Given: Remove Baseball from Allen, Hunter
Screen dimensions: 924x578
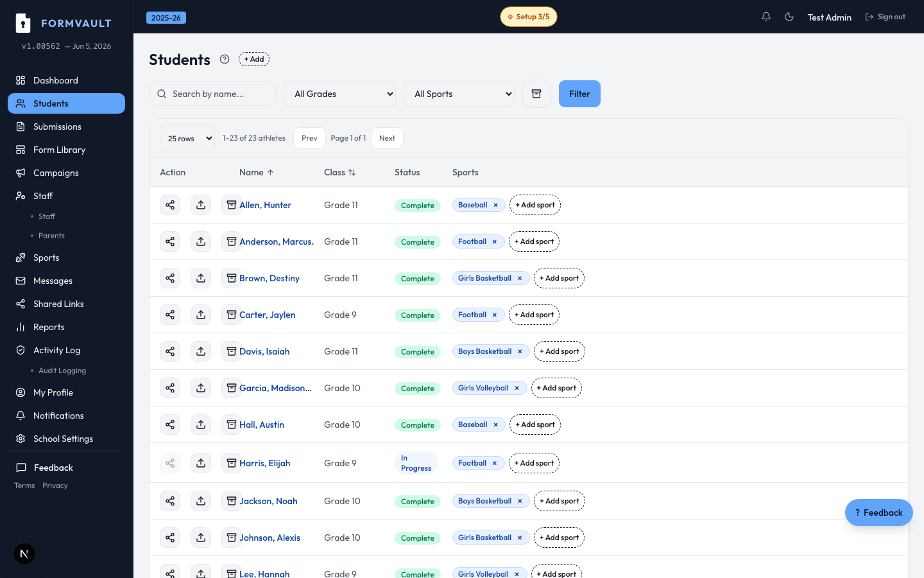Looking at the screenshot, I should click(495, 205).
